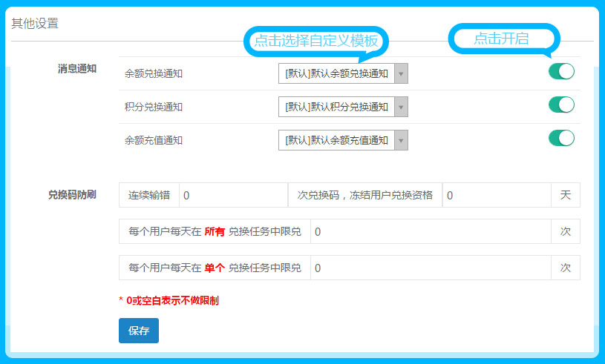The width and height of the screenshot is (605, 364).
Task: Turn off the 余额充值通知 switch
Action: click(561, 138)
